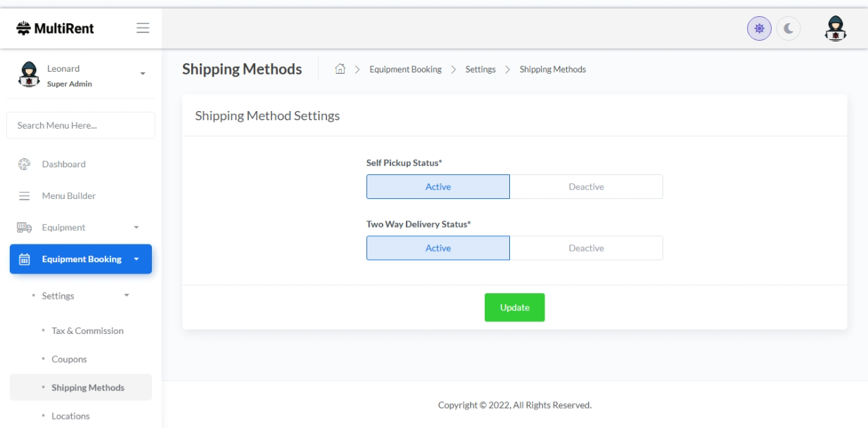Click the Equipment truck icon
Screen dimensions: 868x428
pyautogui.click(x=24, y=228)
